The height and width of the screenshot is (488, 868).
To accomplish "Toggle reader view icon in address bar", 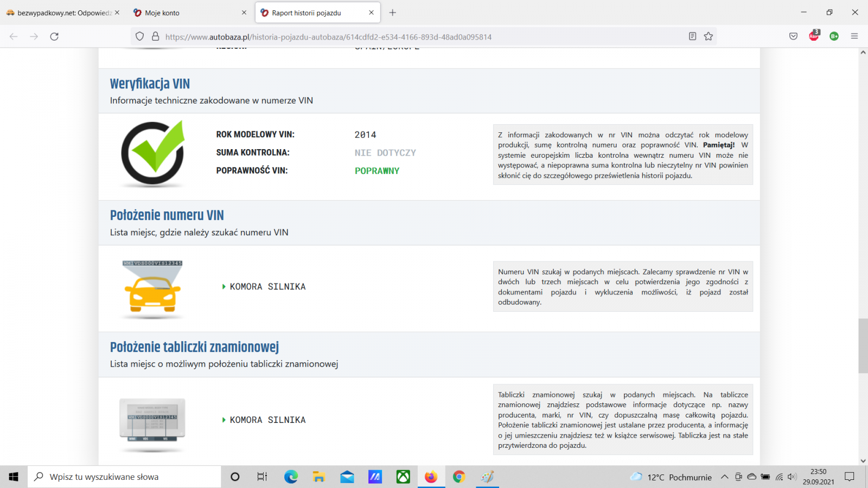I will click(692, 36).
